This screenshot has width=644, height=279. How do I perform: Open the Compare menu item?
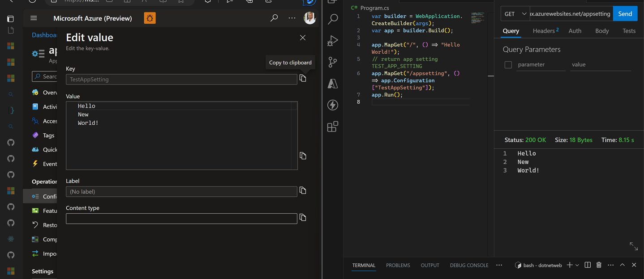(44, 239)
